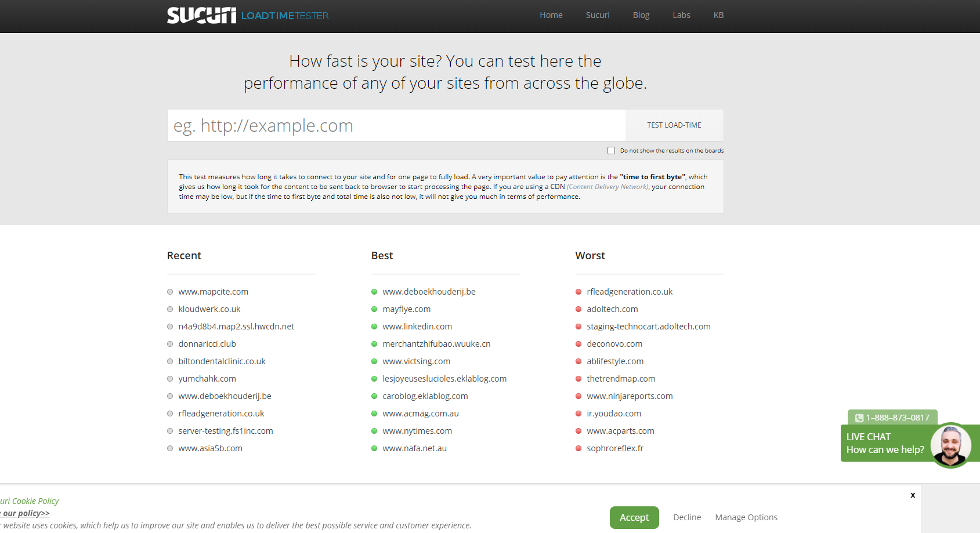Screen dimensions: 980x533
Task: Check 'Do not show the results on the boards'
Action: pyautogui.click(x=611, y=151)
